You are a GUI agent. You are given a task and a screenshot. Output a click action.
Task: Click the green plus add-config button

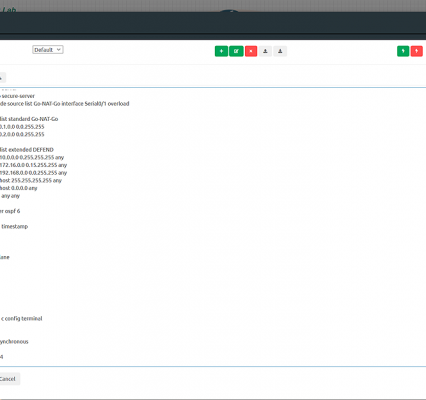[221, 51]
